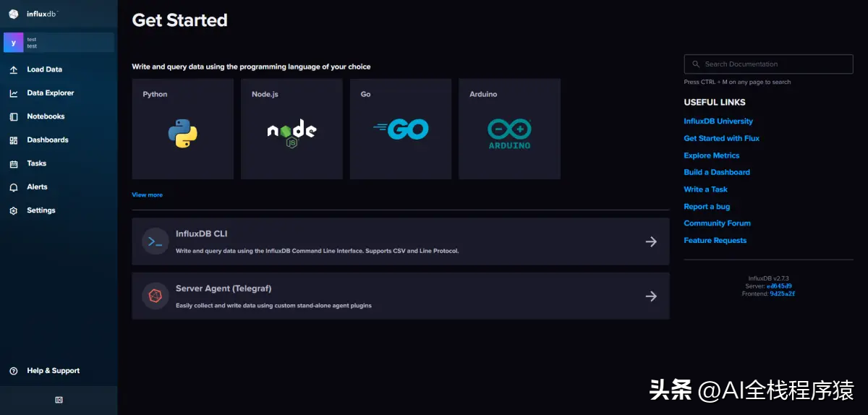Viewport: 868px width, 415px height.
Task: Open Alerts bell icon in sidebar
Action: [14, 187]
